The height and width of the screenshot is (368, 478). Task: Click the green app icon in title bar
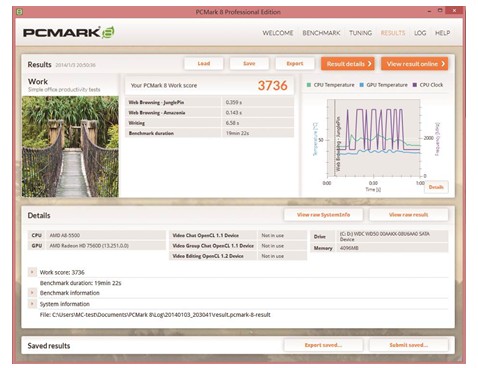[x=20, y=12]
